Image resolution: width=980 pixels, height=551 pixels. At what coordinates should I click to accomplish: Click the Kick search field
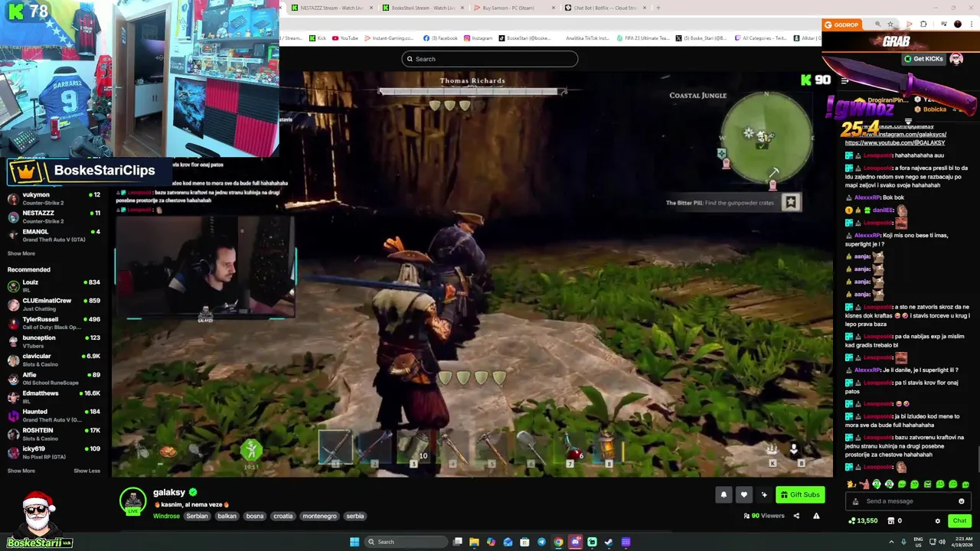tap(489, 59)
